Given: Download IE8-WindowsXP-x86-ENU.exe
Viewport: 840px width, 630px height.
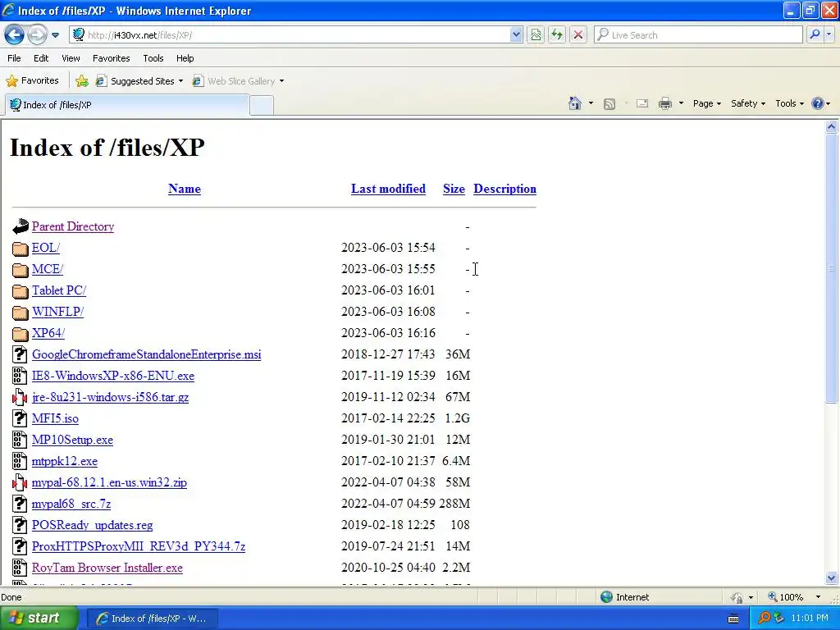Looking at the screenshot, I should click(113, 376).
